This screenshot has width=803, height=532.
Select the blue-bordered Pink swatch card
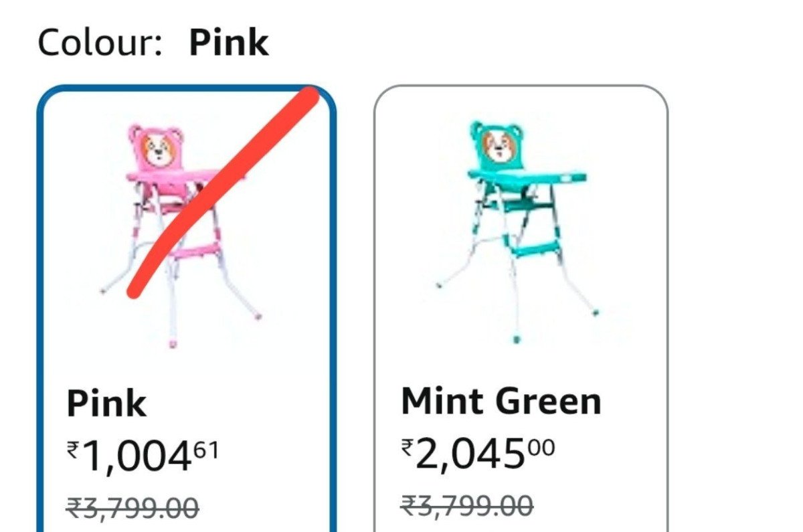(x=186, y=308)
